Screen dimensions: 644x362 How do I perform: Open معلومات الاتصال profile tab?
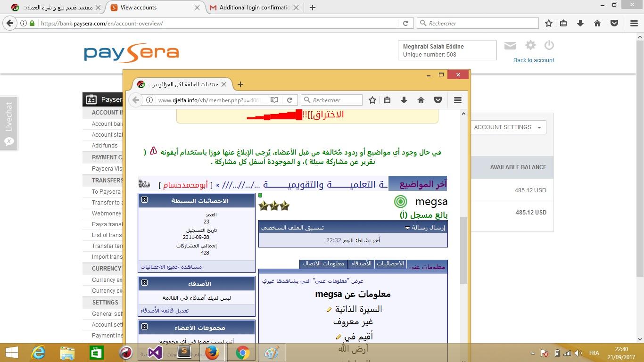323,264
